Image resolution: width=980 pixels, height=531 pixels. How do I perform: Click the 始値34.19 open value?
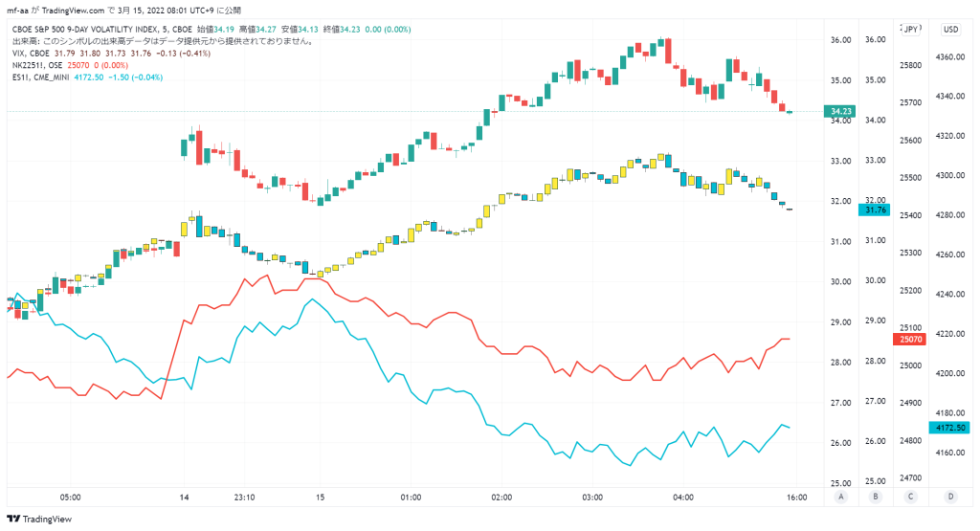[215, 30]
